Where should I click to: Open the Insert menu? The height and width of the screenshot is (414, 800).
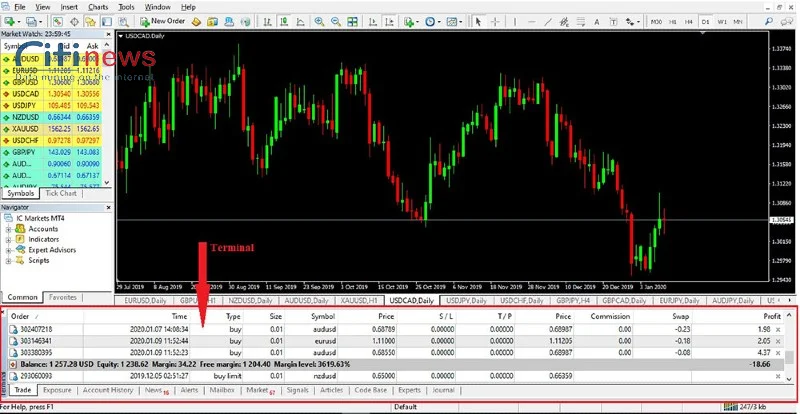click(x=69, y=7)
